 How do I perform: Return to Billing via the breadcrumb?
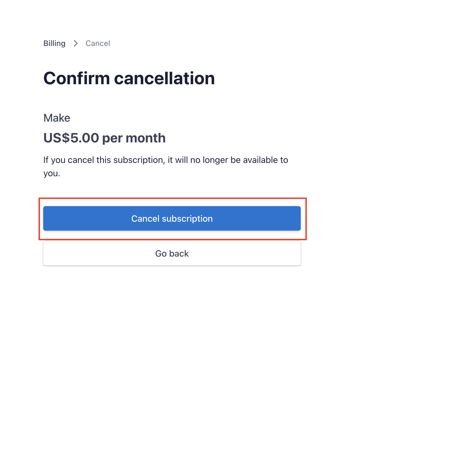54,44
